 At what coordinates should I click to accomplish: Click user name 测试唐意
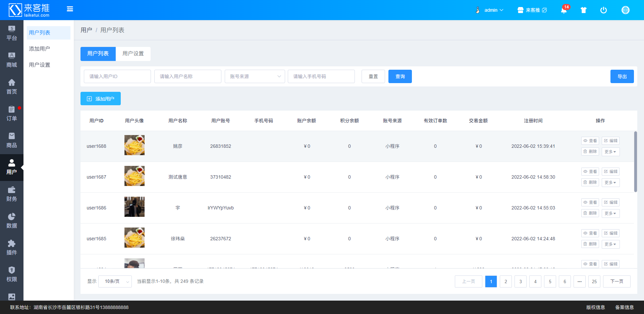(178, 177)
